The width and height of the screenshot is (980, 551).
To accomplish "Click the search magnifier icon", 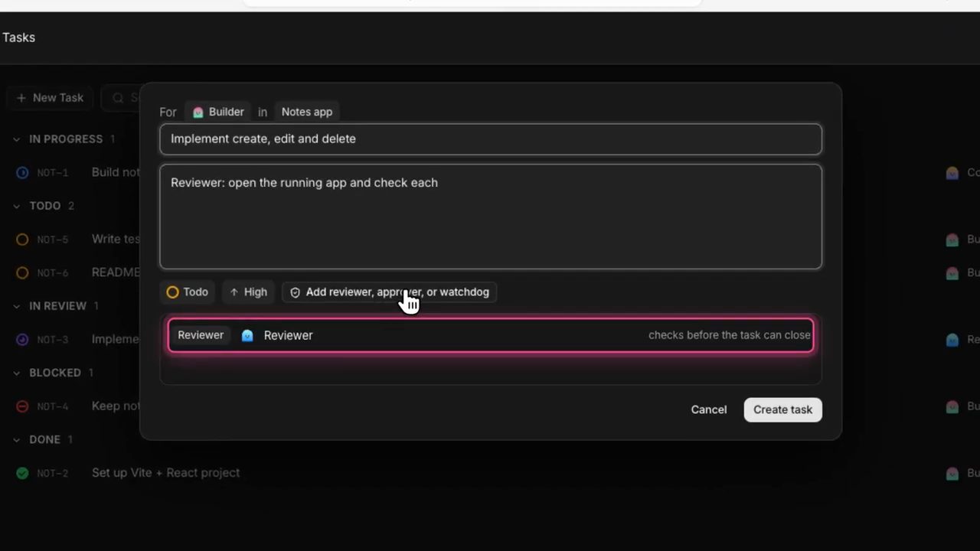I will pos(118,98).
